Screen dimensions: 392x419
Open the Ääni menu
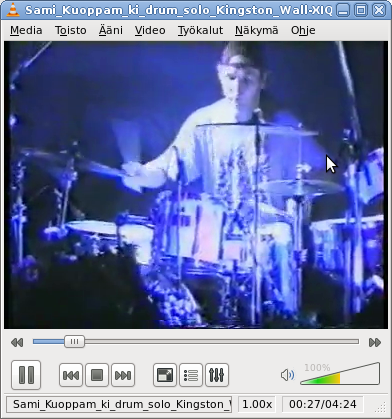111,30
